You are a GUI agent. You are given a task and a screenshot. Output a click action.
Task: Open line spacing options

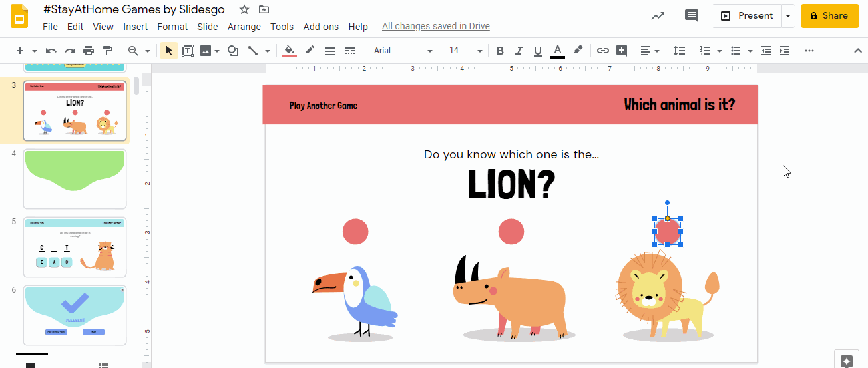coord(679,51)
